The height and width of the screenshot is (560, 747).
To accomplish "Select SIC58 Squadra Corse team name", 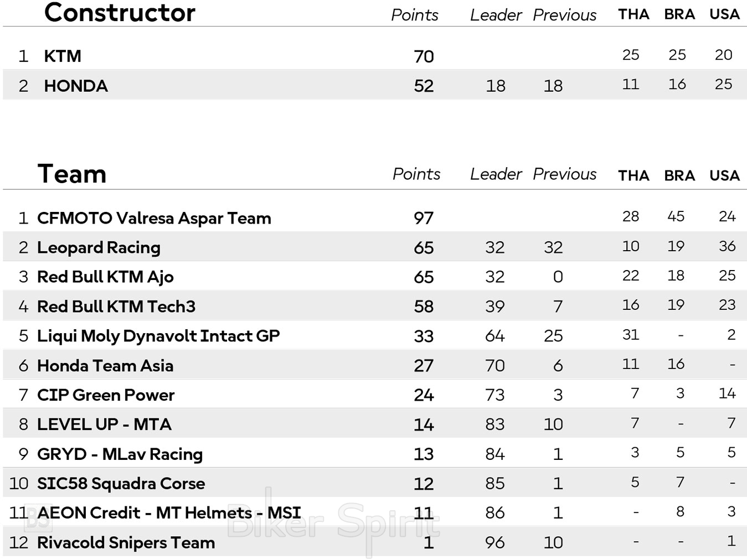I will click(x=121, y=484).
